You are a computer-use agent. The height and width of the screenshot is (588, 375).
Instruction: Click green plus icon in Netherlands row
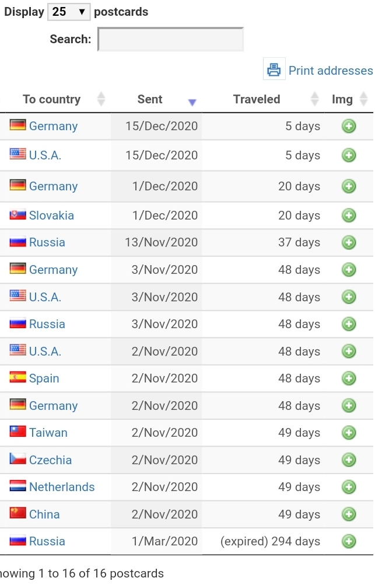click(348, 487)
